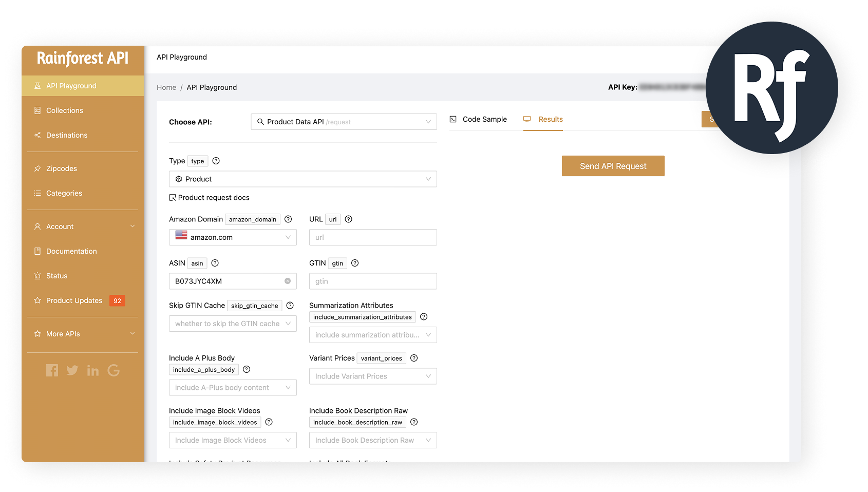Show help for ASIN parameter
This screenshot has height=492, width=868.
click(215, 263)
